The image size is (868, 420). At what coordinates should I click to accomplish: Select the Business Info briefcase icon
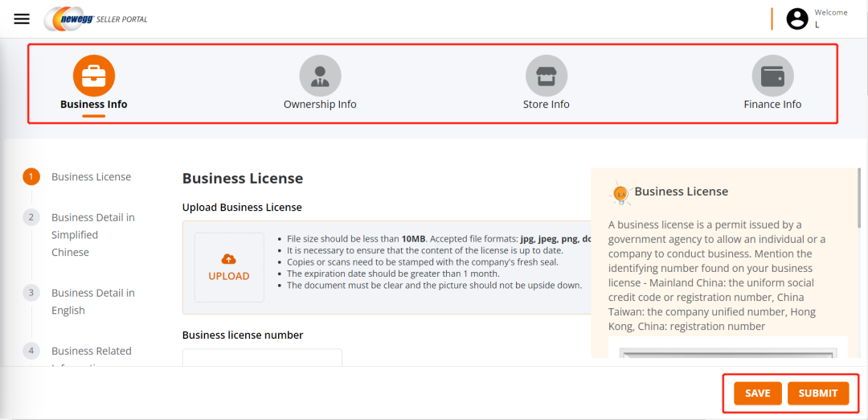point(94,76)
